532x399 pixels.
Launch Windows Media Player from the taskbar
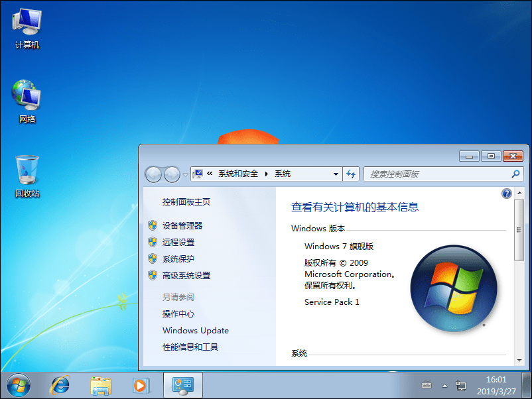pyautogui.click(x=141, y=385)
